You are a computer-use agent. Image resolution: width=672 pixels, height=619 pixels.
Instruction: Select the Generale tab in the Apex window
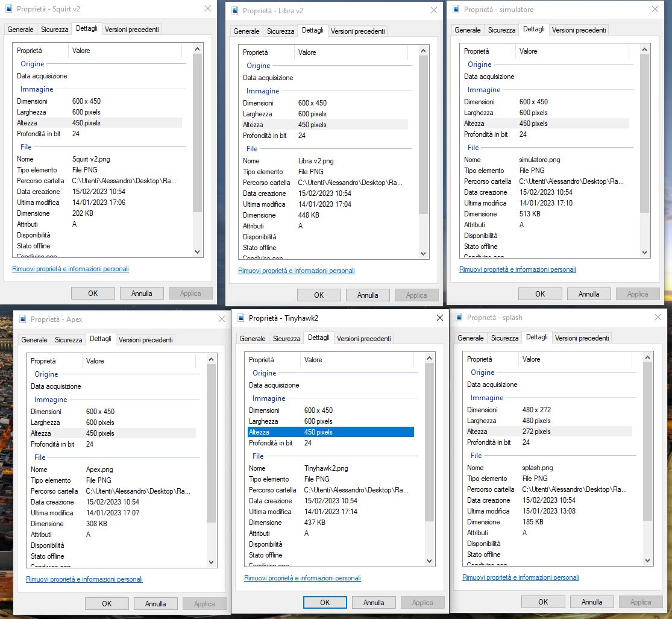[34, 339]
